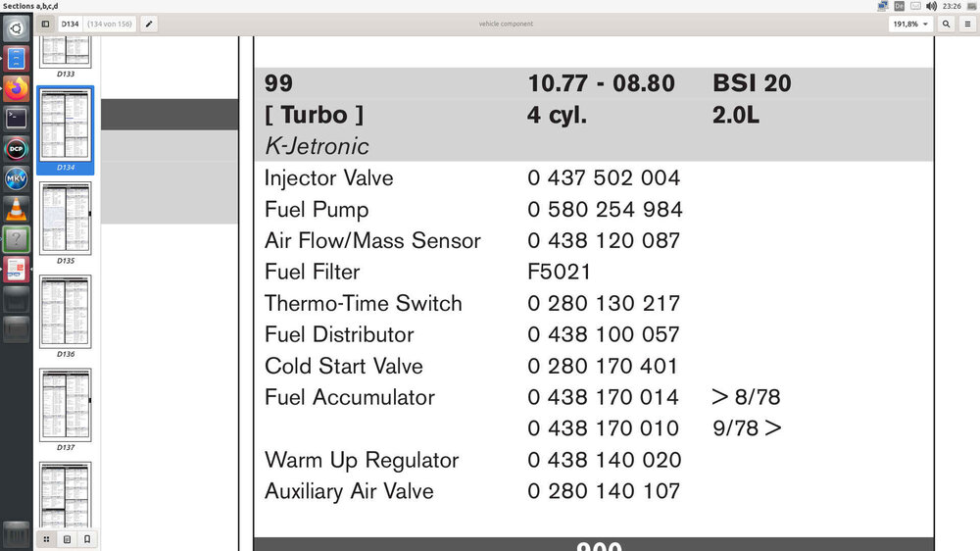Toggle the sidebar panel button
The image size is (980, 551).
tap(45, 24)
